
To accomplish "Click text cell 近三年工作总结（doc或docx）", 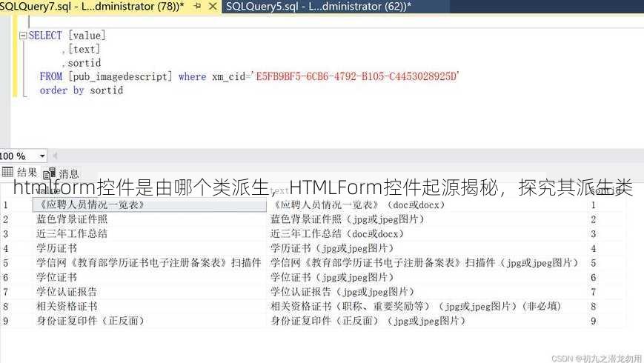I will tap(427, 233).
